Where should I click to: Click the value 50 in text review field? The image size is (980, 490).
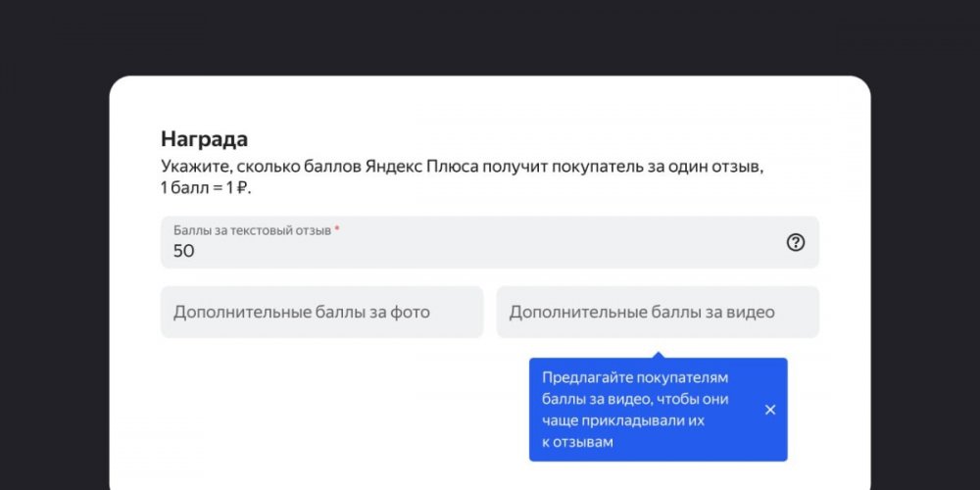tap(184, 251)
